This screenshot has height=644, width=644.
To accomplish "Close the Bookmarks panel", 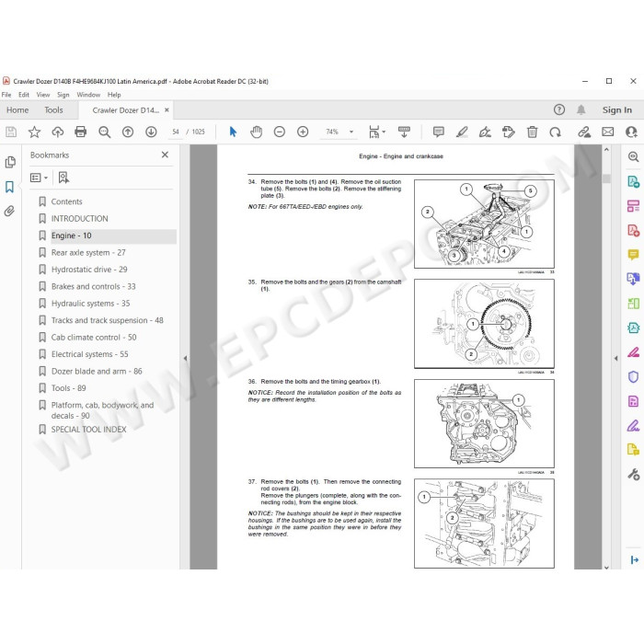I will pyautogui.click(x=165, y=155).
